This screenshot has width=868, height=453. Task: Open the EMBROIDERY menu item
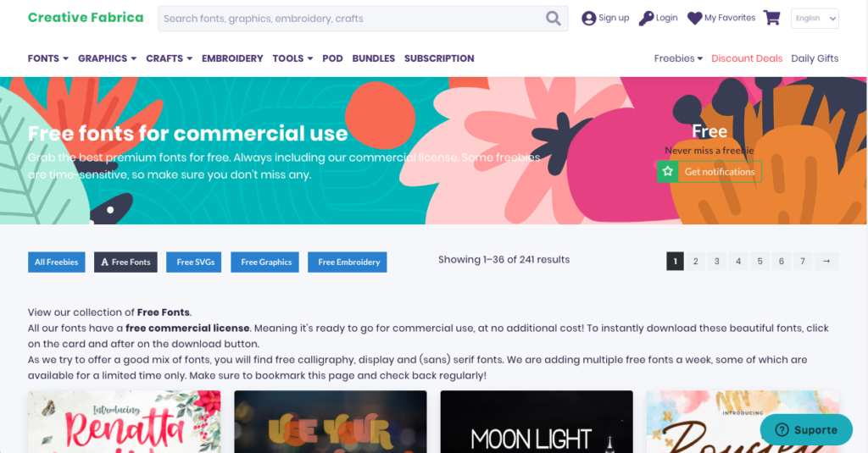232,58
